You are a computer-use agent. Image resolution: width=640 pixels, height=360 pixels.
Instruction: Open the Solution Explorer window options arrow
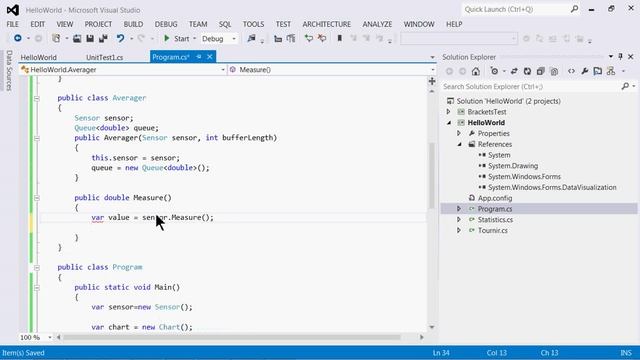point(611,57)
